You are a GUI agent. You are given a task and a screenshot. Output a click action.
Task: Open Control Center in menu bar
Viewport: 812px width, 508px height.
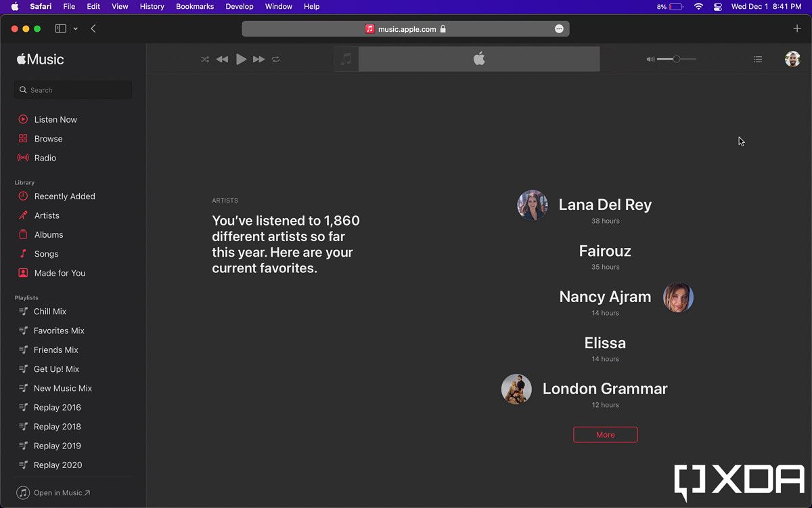pyautogui.click(x=718, y=7)
